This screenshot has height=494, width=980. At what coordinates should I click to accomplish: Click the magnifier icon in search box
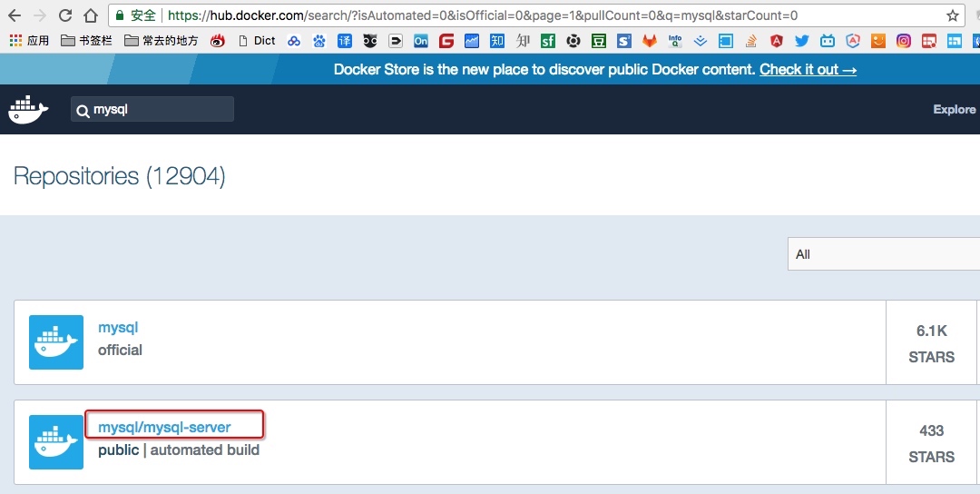pos(83,111)
